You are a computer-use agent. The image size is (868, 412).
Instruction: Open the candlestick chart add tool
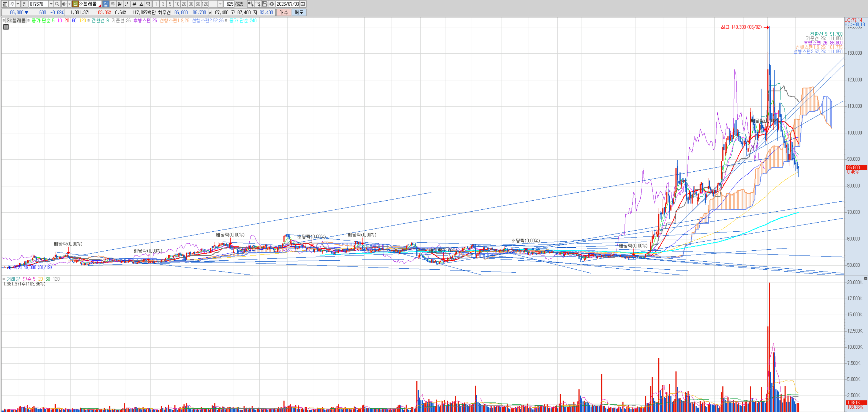[x=251, y=4]
